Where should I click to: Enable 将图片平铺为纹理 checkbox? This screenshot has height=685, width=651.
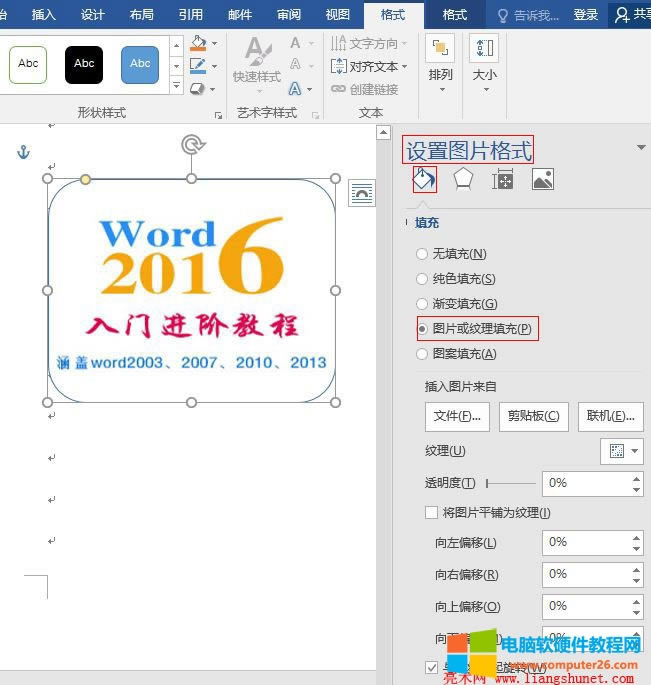click(x=431, y=513)
